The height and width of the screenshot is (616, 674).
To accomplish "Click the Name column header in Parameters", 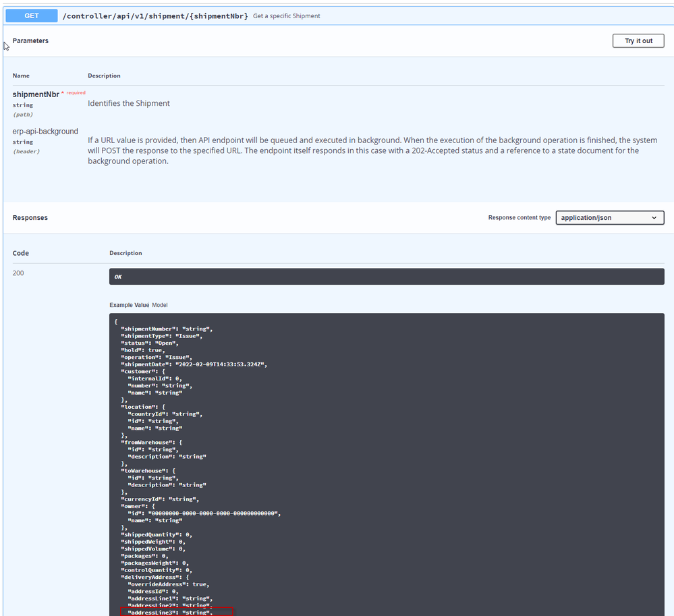I will pos(21,76).
